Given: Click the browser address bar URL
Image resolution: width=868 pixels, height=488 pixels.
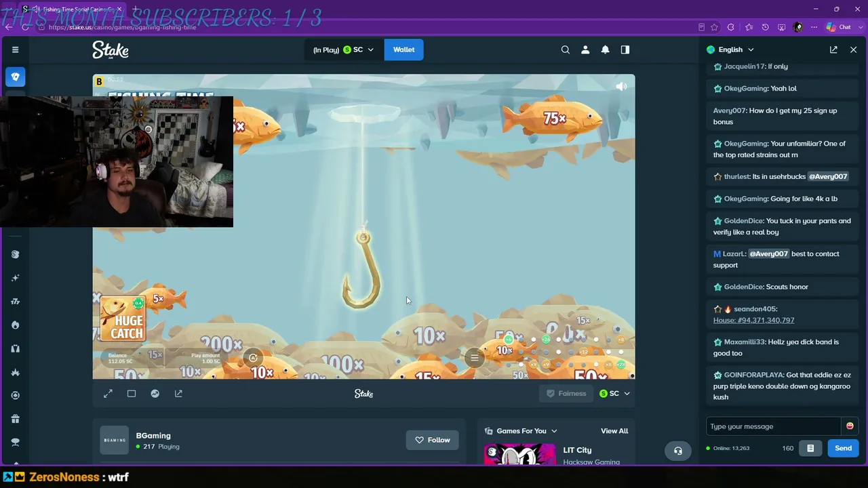Looking at the screenshot, I should (122, 27).
